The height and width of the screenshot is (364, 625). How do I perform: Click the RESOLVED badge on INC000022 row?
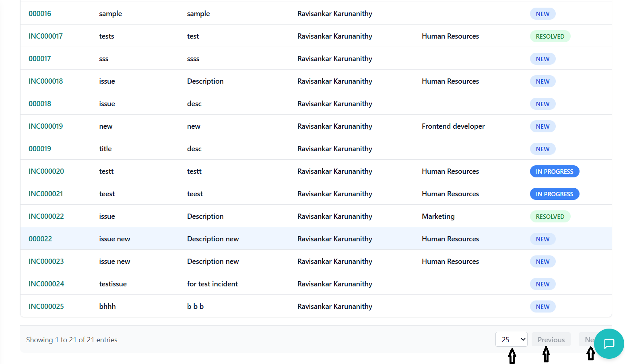click(550, 216)
